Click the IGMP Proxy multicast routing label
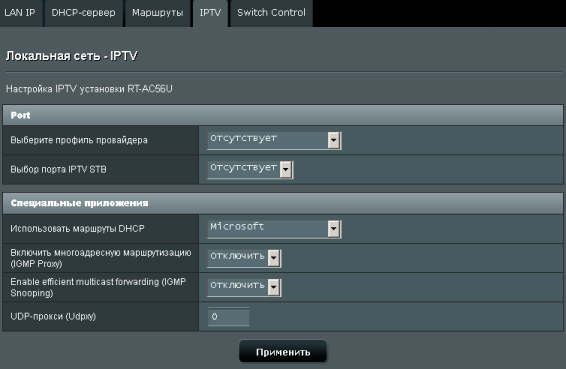The width and height of the screenshot is (566, 369). pos(101,258)
